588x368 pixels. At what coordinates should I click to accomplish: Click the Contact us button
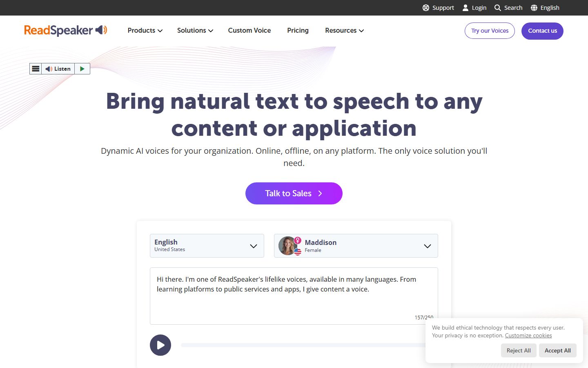click(542, 31)
